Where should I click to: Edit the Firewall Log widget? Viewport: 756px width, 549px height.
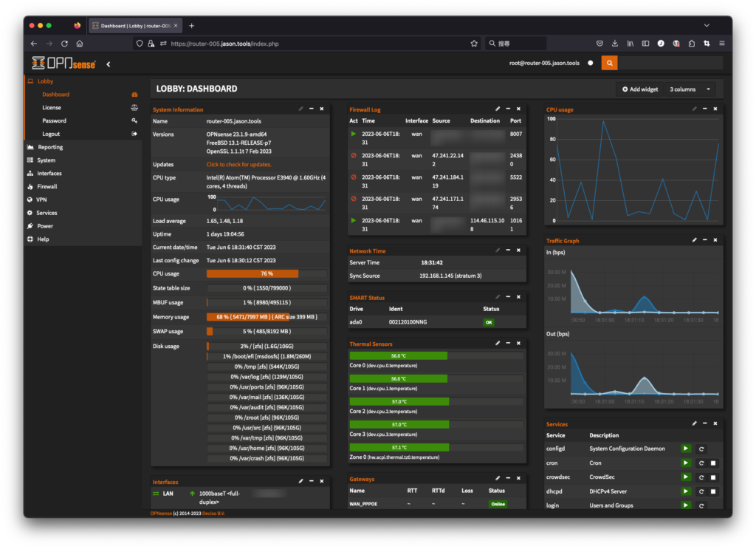pyautogui.click(x=498, y=109)
